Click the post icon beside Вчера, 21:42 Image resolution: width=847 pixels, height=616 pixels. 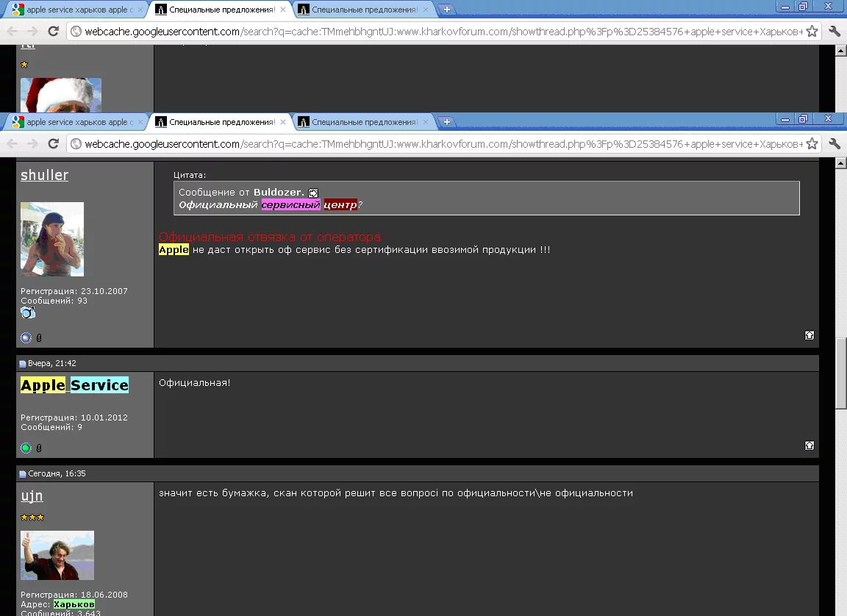[x=23, y=364]
